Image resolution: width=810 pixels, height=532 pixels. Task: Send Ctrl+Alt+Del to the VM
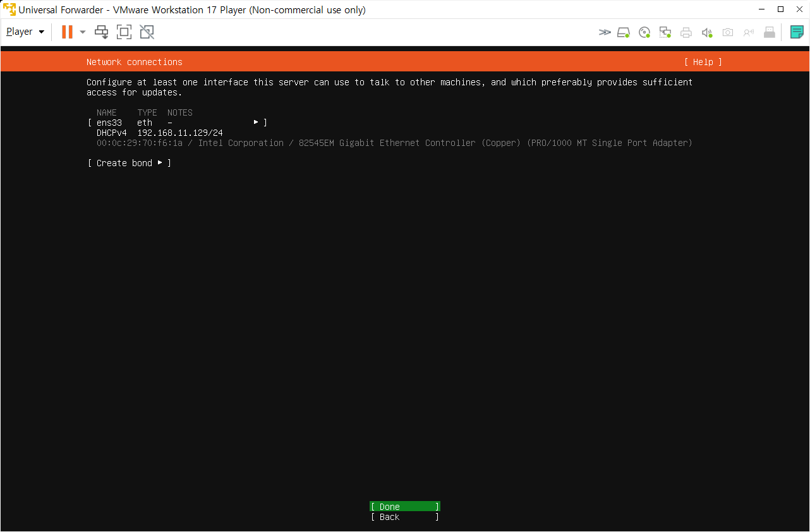pos(102,32)
